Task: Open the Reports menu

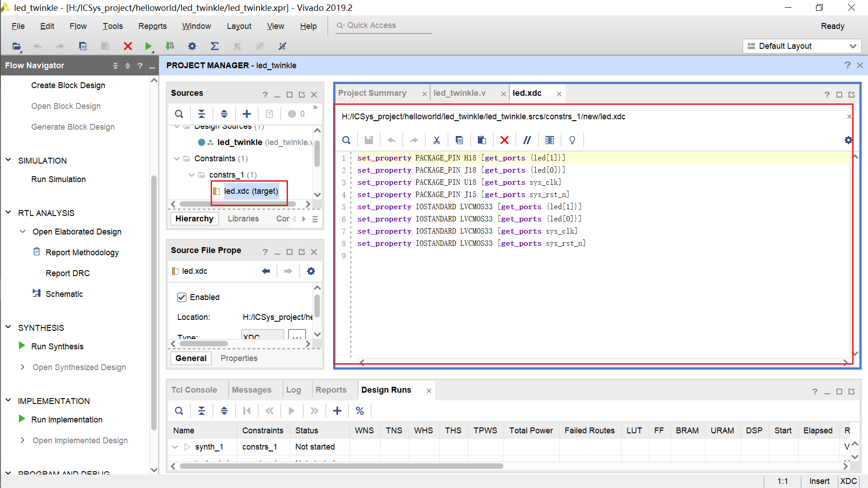Action: (x=152, y=26)
